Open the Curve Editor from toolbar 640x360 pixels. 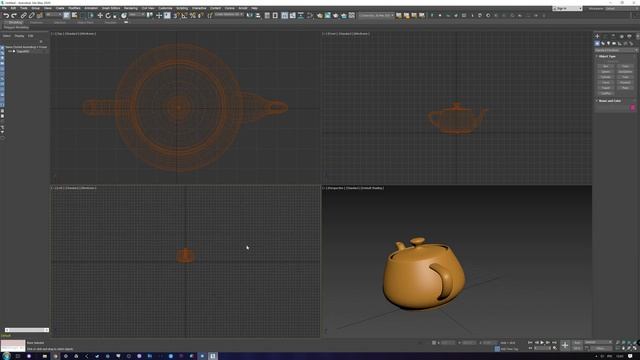tap(293, 16)
